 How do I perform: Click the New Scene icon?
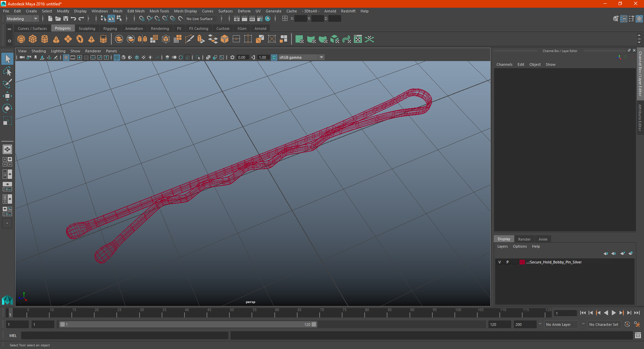pyautogui.click(x=50, y=19)
